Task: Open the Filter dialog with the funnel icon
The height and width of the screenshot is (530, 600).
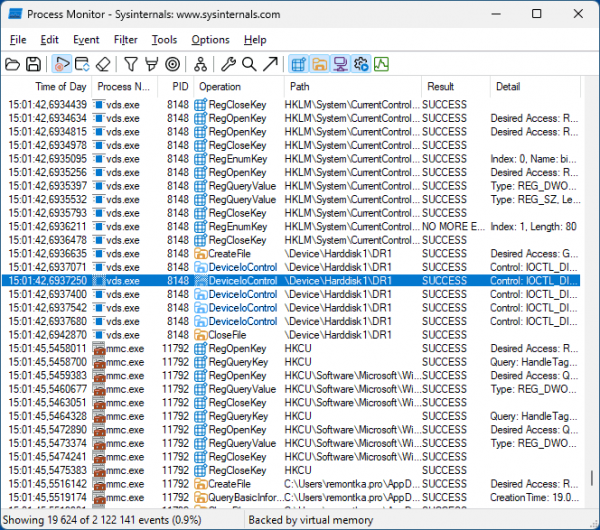Action: (x=131, y=64)
